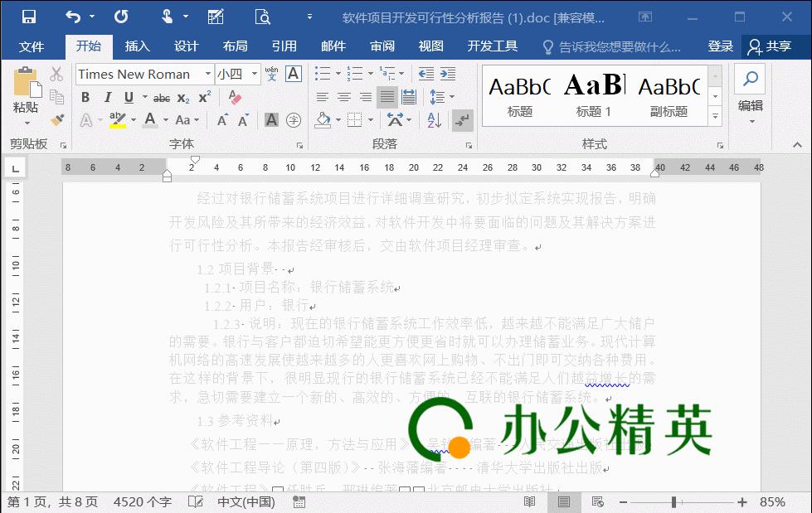Viewport: 812px width, 513px height.
Task: Select the subscript icon
Action: (x=183, y=98)
